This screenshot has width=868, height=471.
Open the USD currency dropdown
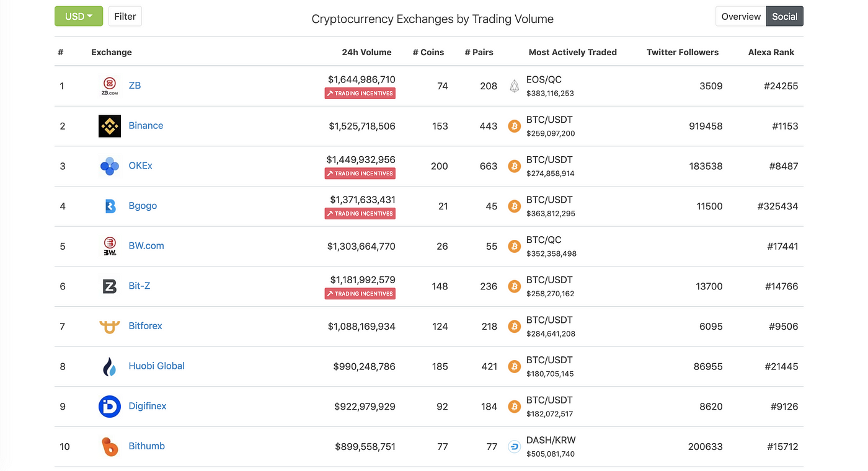point(79,17)
